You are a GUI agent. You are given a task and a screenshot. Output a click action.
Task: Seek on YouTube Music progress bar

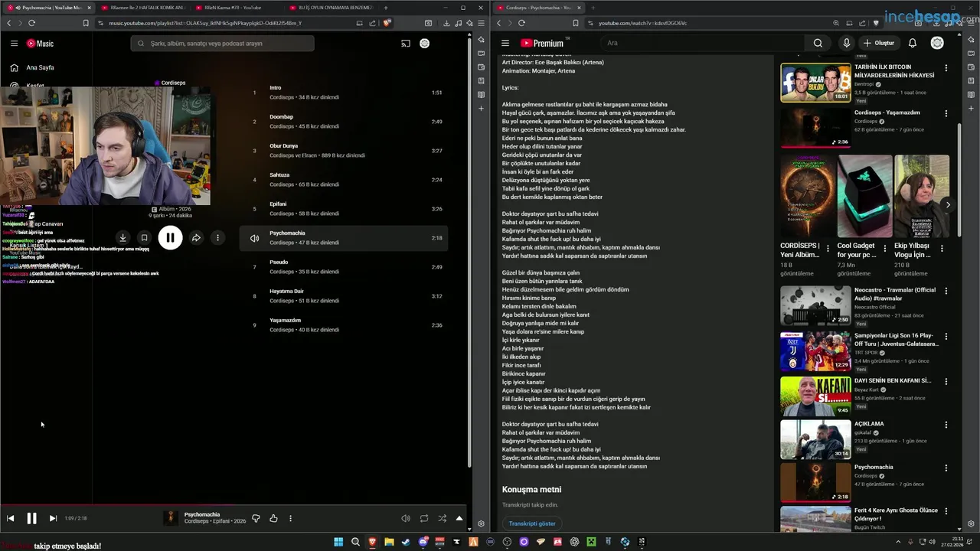click(x=235, y=505)
